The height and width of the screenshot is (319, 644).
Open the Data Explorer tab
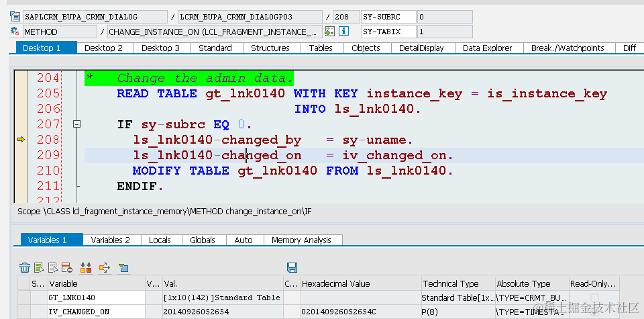pyautogui.click(x=488, y=48)
